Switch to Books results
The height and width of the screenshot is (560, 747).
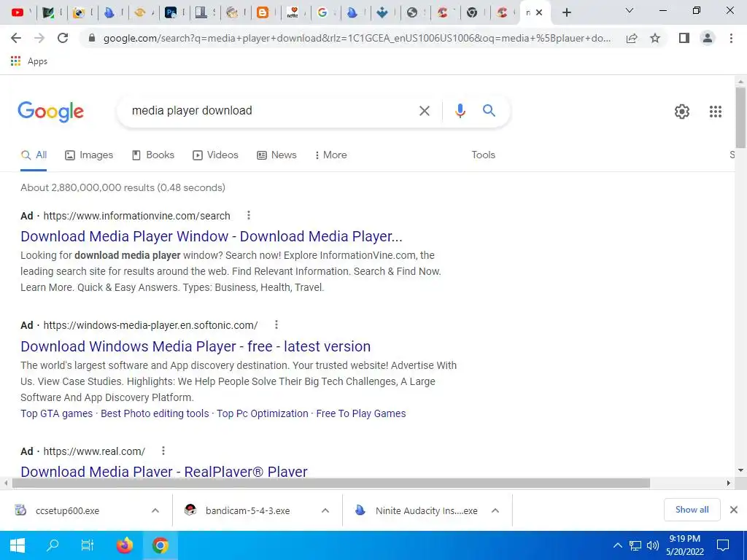(153, 155)
